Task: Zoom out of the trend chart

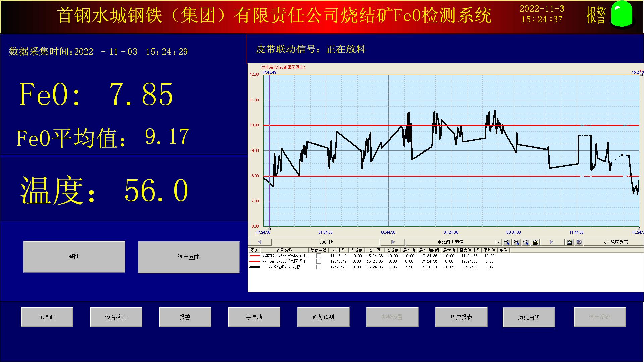Action: tap(516, 242)
